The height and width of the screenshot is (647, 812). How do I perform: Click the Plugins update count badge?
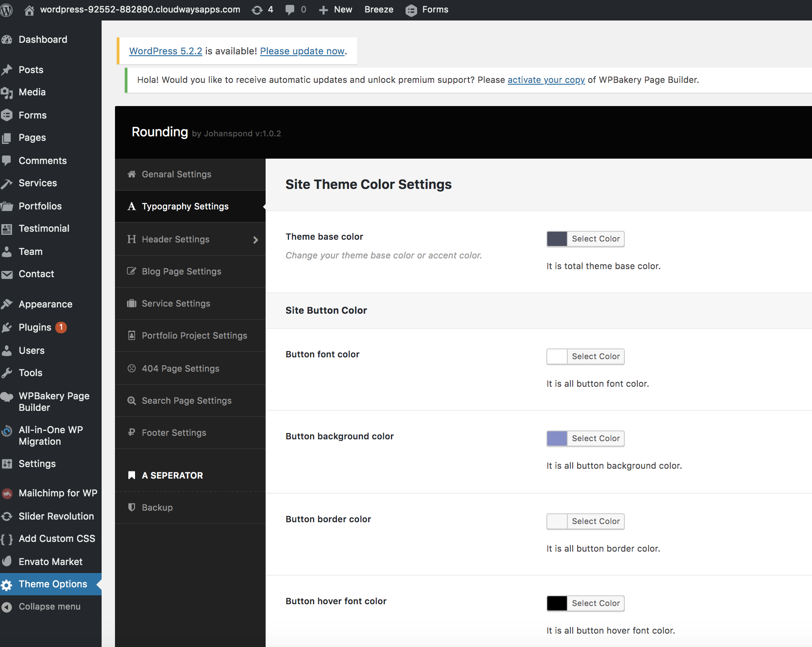[61, 328]
